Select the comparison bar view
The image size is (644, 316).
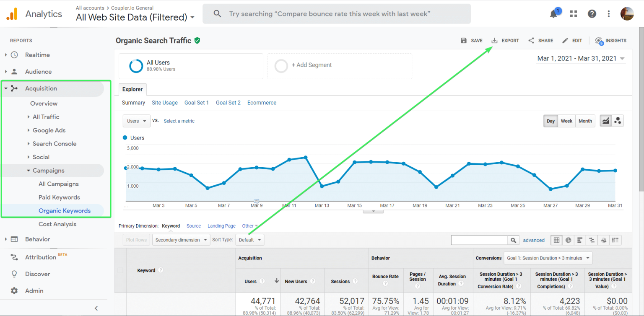coord(580,240)
